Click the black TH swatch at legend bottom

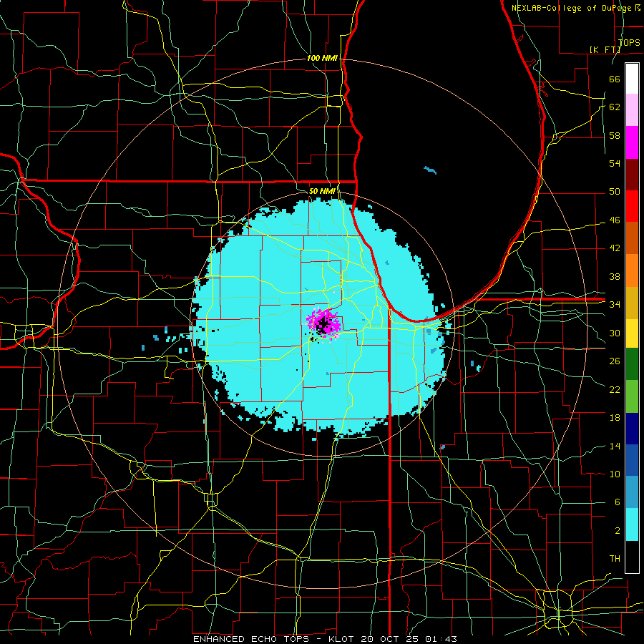tap(632, 557)
